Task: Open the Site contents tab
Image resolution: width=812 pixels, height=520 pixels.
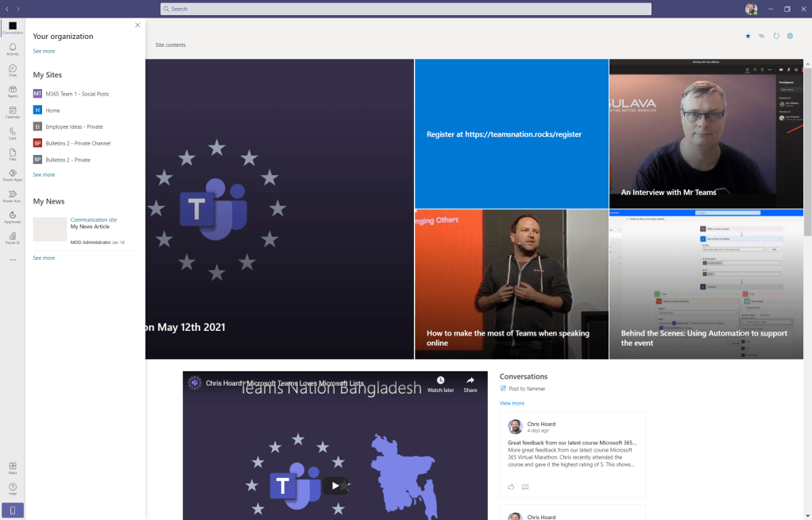Action: point(170,45)
